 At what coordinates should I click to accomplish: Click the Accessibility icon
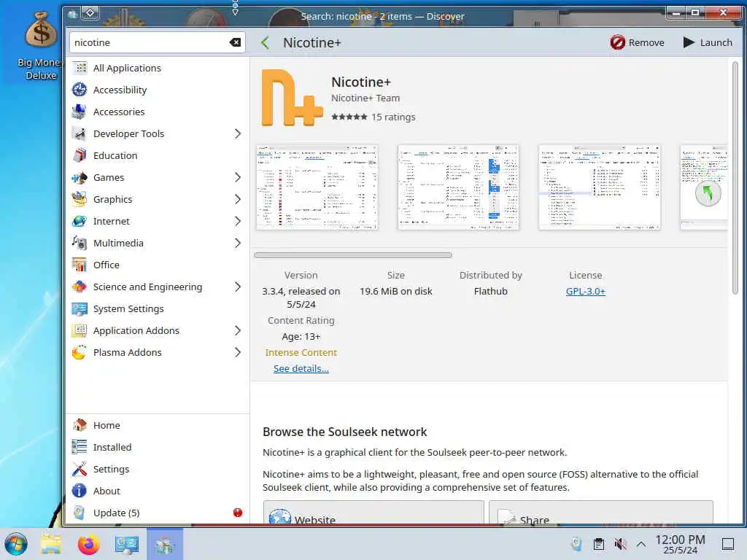(x=80, y=90)
